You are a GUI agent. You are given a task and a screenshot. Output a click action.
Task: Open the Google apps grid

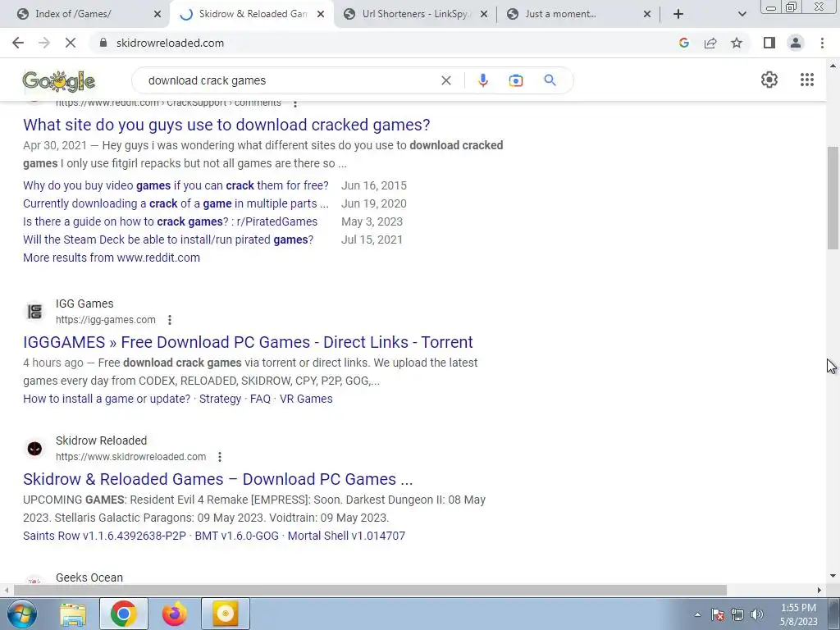coord(807,80)
